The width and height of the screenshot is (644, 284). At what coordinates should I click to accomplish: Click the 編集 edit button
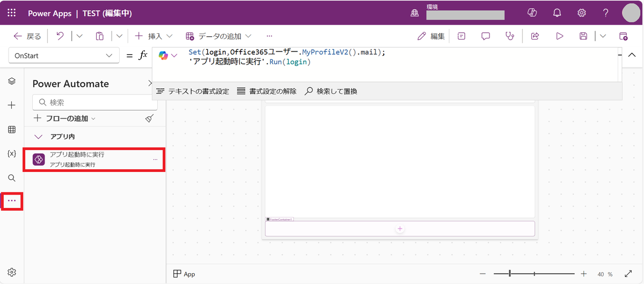click(431, 36)
